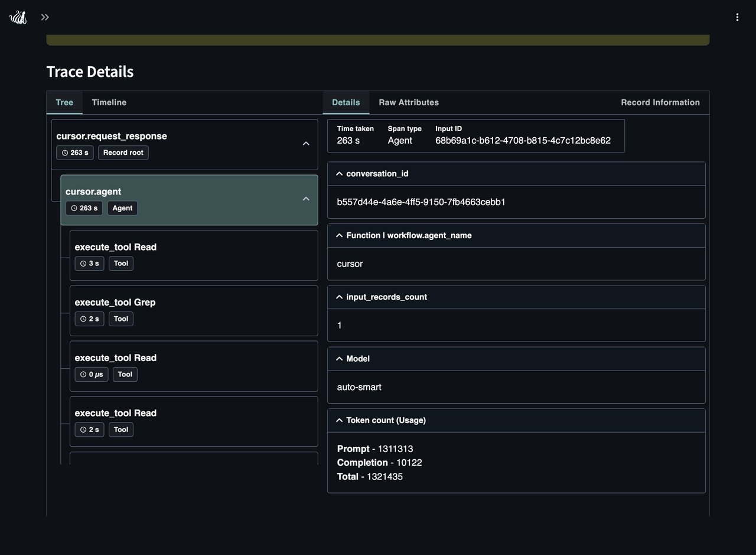Image resolution: width=756 pixels, height=555 pixels.
Task: Click the Completion token count 10122
Action: (x=409, y=462)
